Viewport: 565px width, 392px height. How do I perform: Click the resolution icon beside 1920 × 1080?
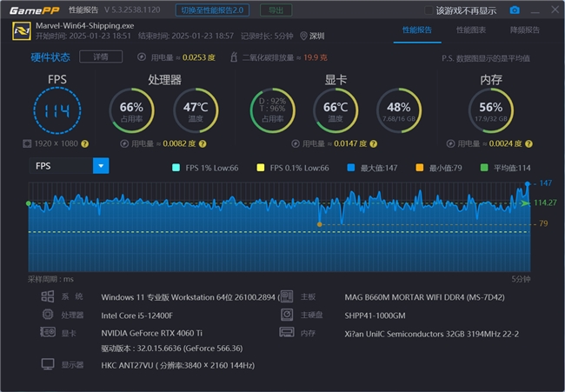point(27,143)
